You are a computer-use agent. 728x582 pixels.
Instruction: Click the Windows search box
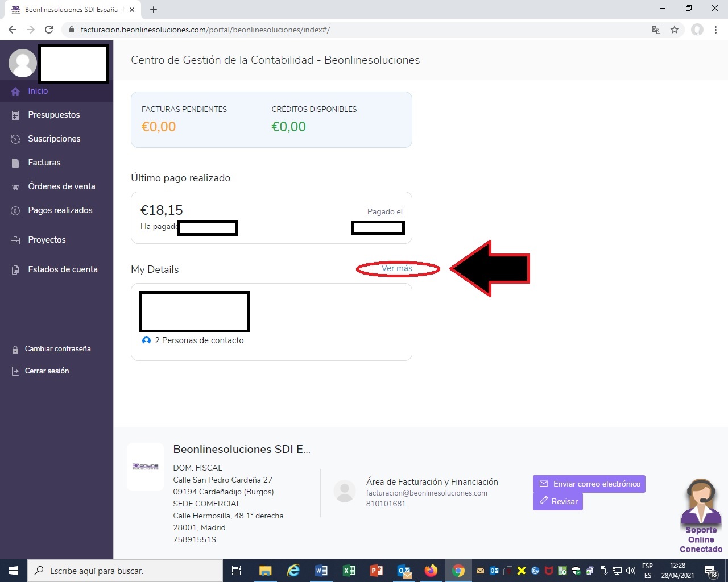[125, 571]
